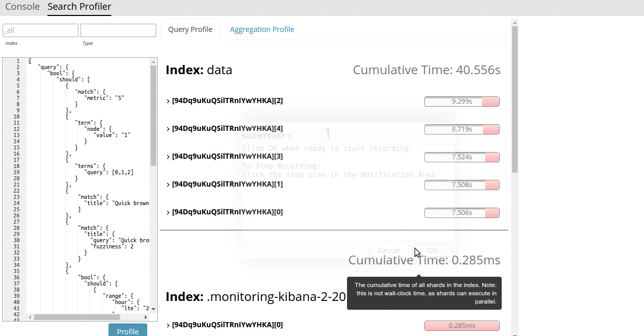Click OK in the Silentcast dialog
The width and height of the screenshot is (644, 336).
click(433, 250)
